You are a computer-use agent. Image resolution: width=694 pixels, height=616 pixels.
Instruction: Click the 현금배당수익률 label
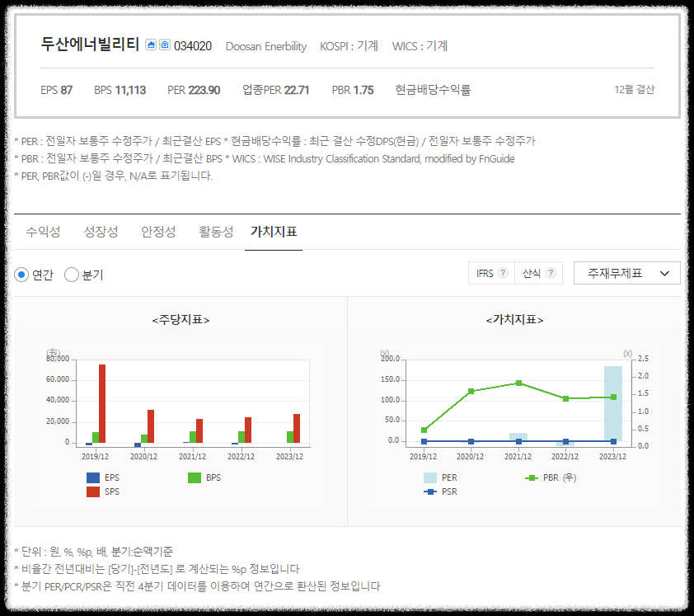(x=433, y=90)
